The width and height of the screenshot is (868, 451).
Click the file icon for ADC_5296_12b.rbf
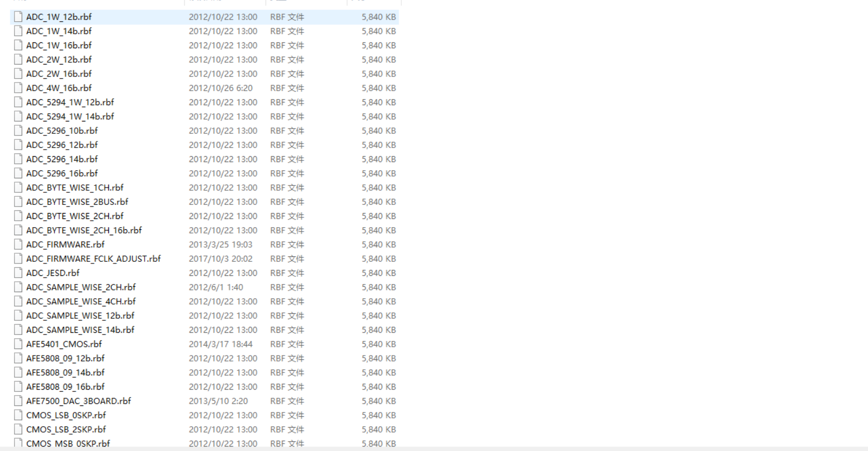(x=18, y=145)
